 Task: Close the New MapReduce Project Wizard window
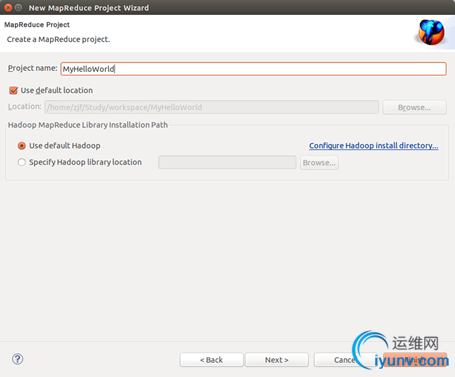[8, 7]
